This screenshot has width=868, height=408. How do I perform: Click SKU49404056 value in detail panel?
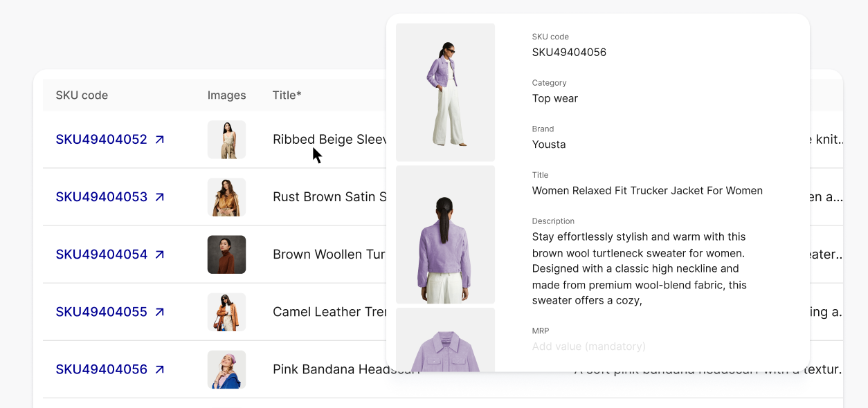point(569,53)
